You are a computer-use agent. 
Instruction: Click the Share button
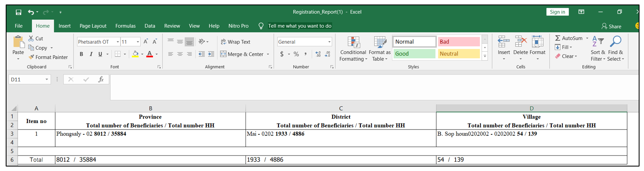[611, 26]
